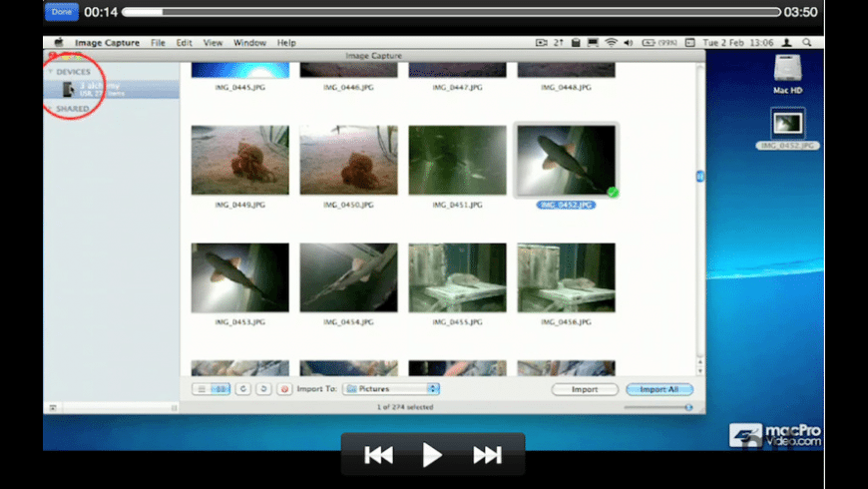Screen dimensions: 868x489
Task: Open the Apple menu
Action: click(x=59, y=43)
